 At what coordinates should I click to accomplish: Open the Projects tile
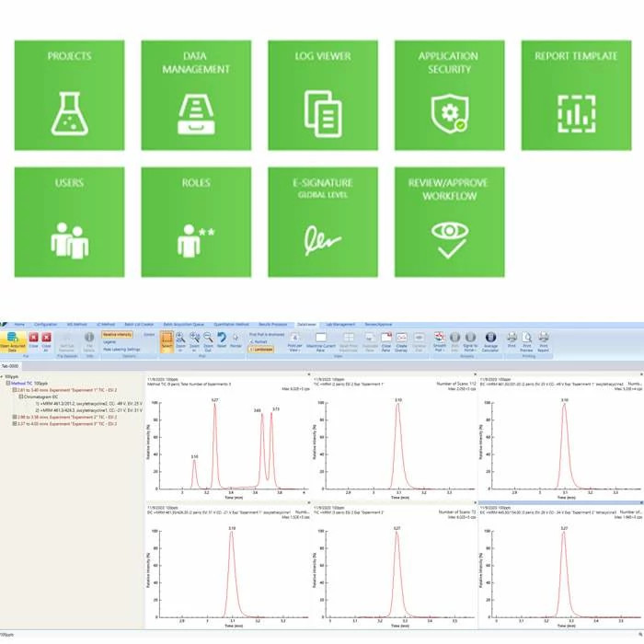point(68,96)
